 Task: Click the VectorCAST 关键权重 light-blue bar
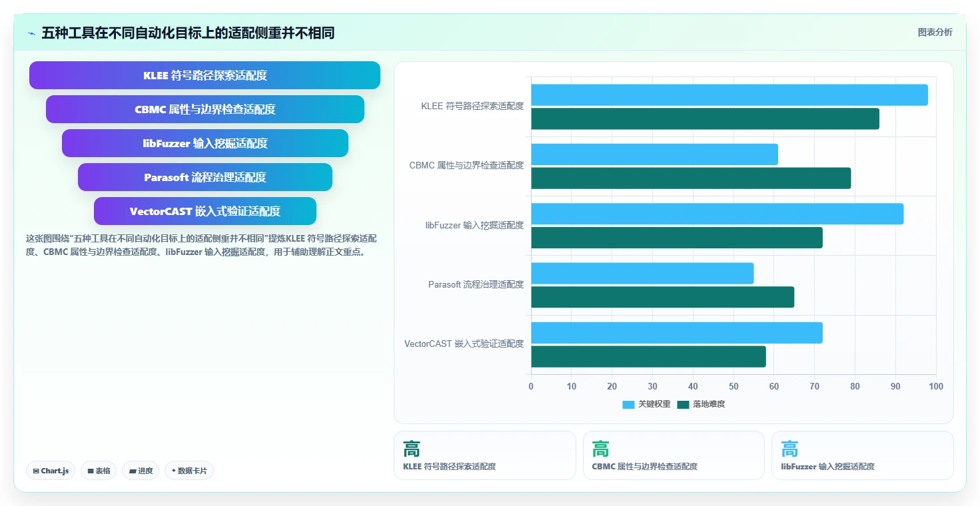(677, 333)
